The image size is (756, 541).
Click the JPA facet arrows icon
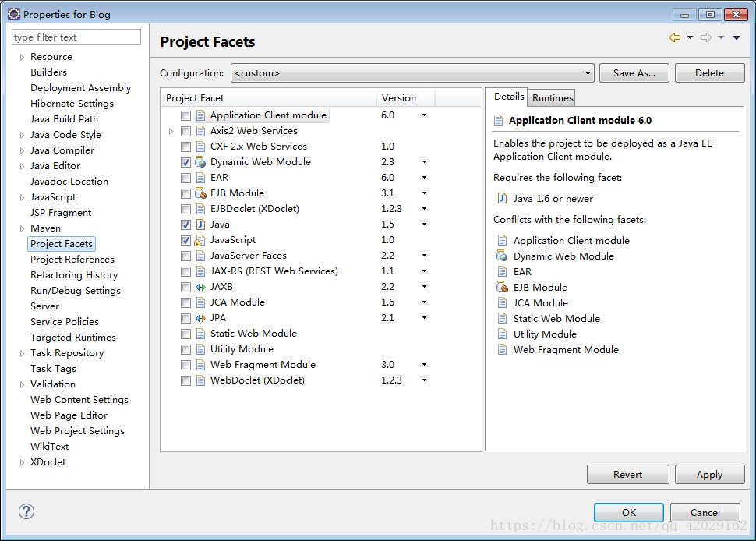pyautogui.click(x=200, y=318)
